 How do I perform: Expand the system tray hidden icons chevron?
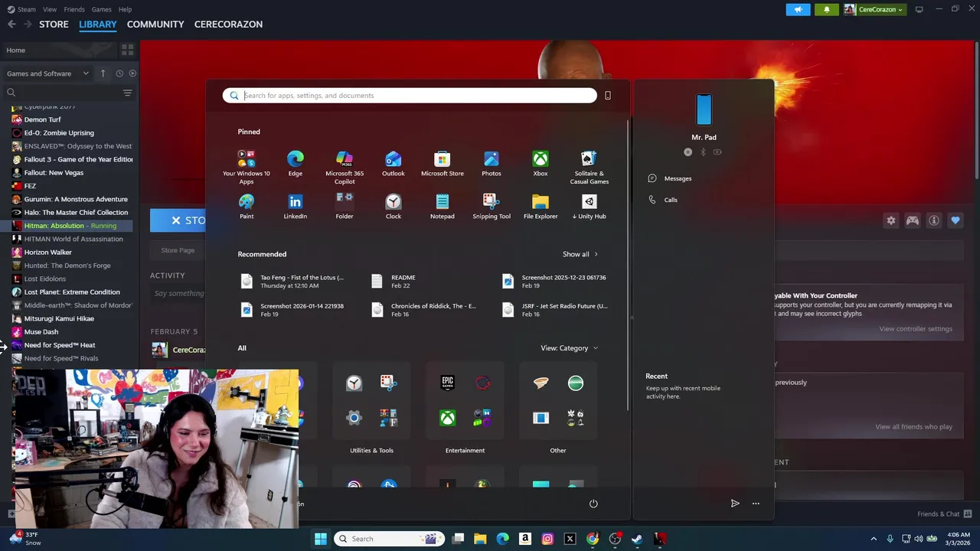click(x=873, y=539)
